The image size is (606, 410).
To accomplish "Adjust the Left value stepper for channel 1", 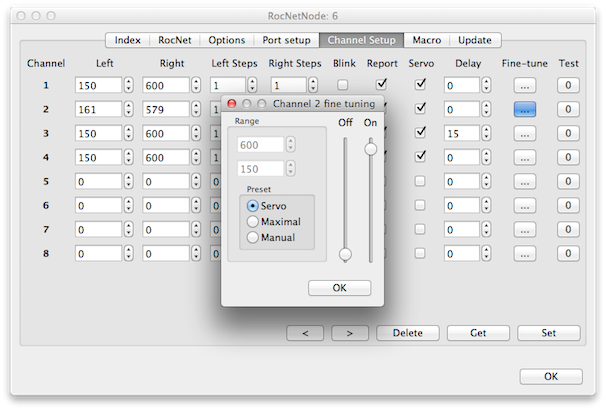I will coord(129,86).
